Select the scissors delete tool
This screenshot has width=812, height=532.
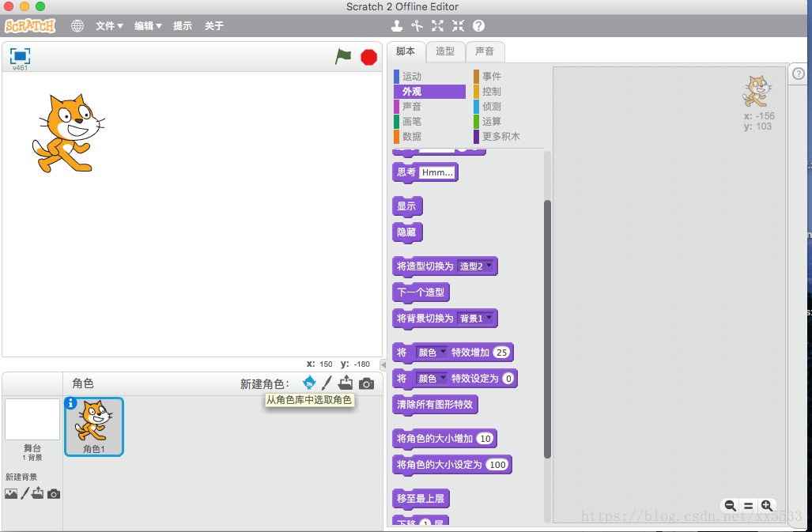point(417,25)
